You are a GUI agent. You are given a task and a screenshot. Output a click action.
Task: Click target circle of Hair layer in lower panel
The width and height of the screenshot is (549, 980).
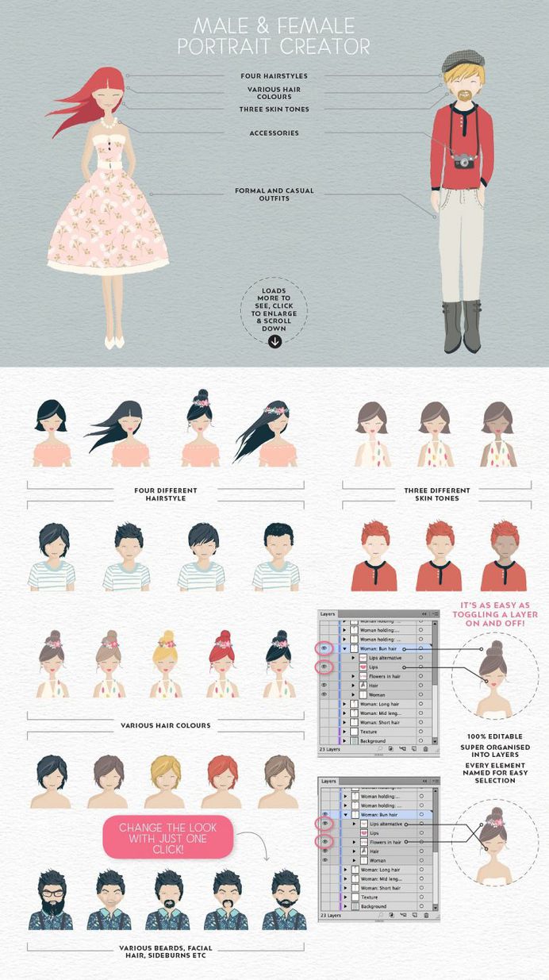point(421,851)
